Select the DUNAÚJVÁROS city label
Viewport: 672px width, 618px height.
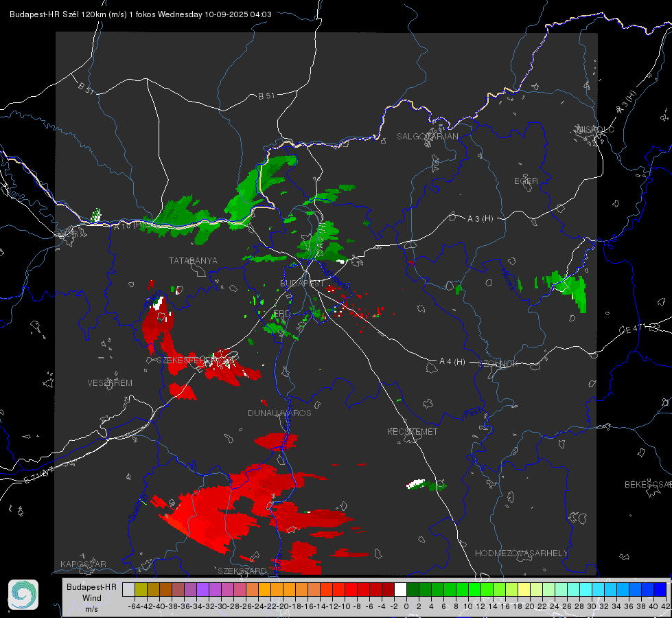coord(279,413)
